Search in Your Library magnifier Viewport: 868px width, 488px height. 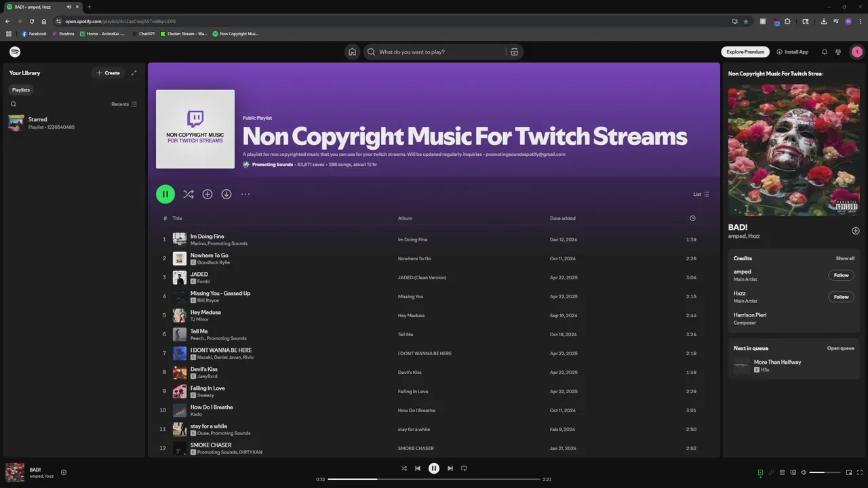point(14,104)
